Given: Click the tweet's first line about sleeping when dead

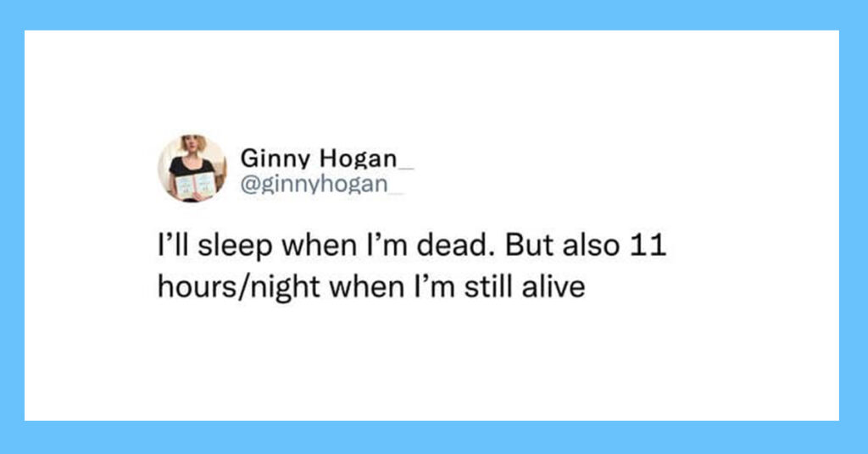Looking at the screenshot, I should coord(412,245).
